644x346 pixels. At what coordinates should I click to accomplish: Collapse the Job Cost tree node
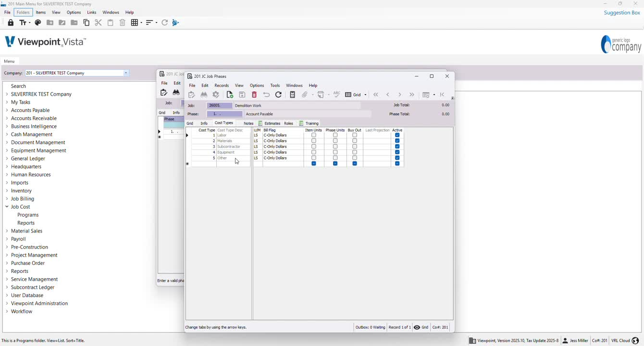point(7,207)
